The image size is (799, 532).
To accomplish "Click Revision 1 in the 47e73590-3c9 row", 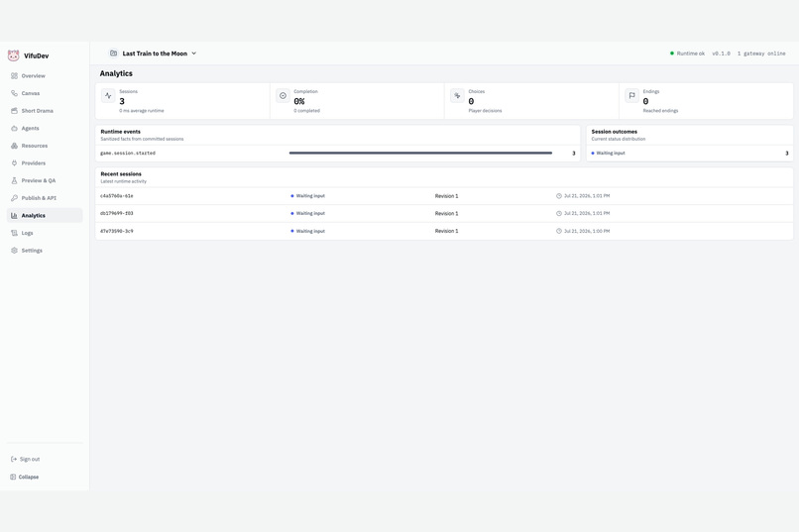I will [446, 231].
